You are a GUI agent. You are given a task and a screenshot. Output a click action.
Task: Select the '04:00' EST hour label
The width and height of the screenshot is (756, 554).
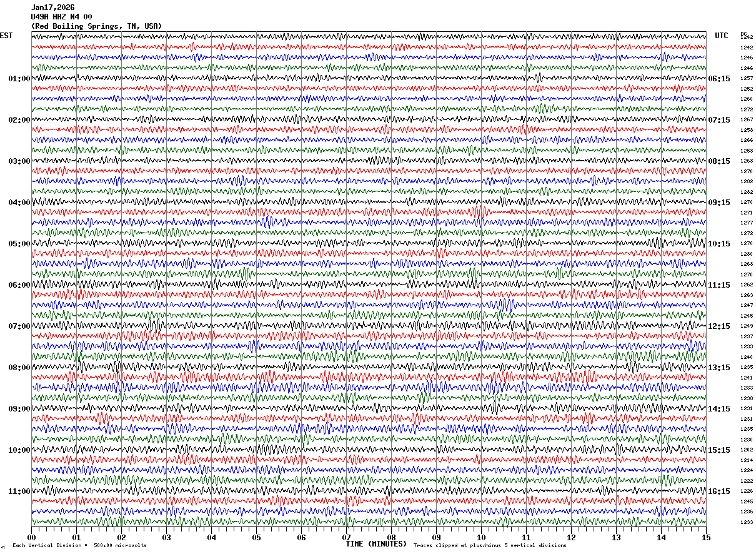pos(19,203)
